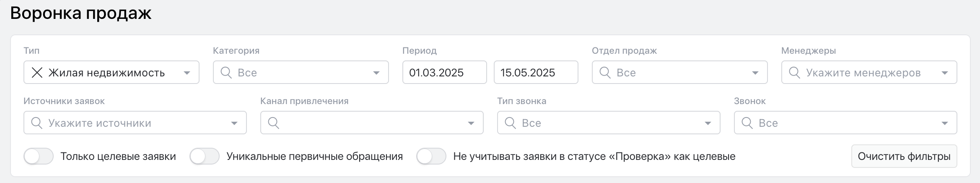
Task: Click the magnifier icon in Менеджеры field
Action: coord(795,73)
